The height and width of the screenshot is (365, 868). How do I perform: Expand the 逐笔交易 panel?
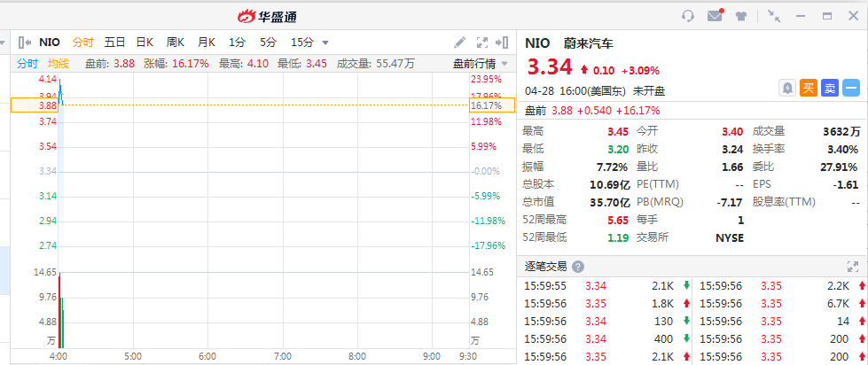point(853,267)
